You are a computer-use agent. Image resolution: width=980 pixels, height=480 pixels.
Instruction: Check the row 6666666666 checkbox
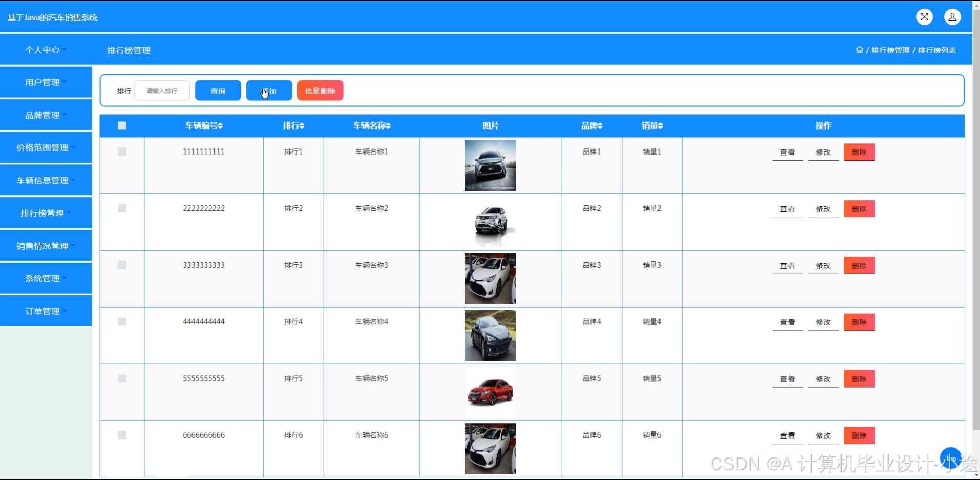point(122,435)
